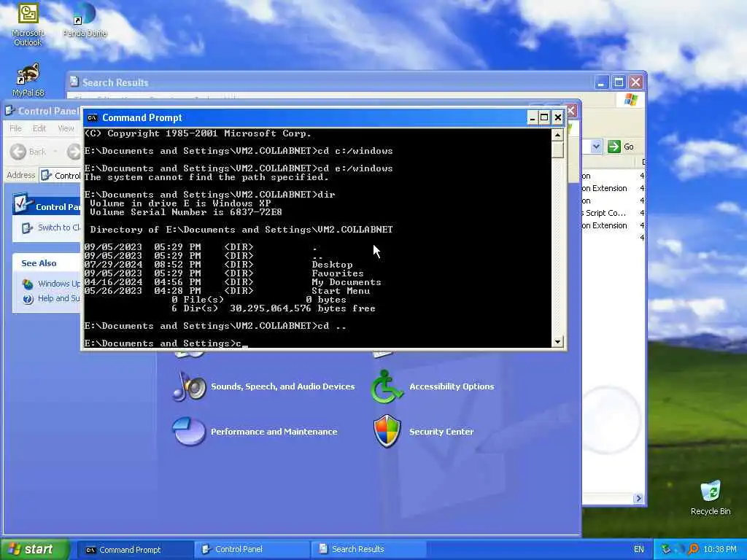Click the Sounds, Speech, and Audio Devices icon
Viewport: 747px width, 560px height.
pos(189,386)
